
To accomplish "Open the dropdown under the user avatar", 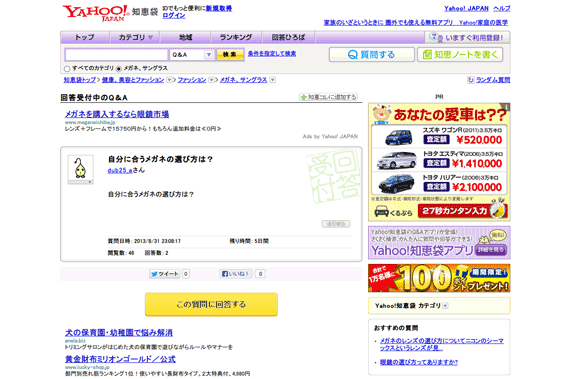I will coord(80,182).
